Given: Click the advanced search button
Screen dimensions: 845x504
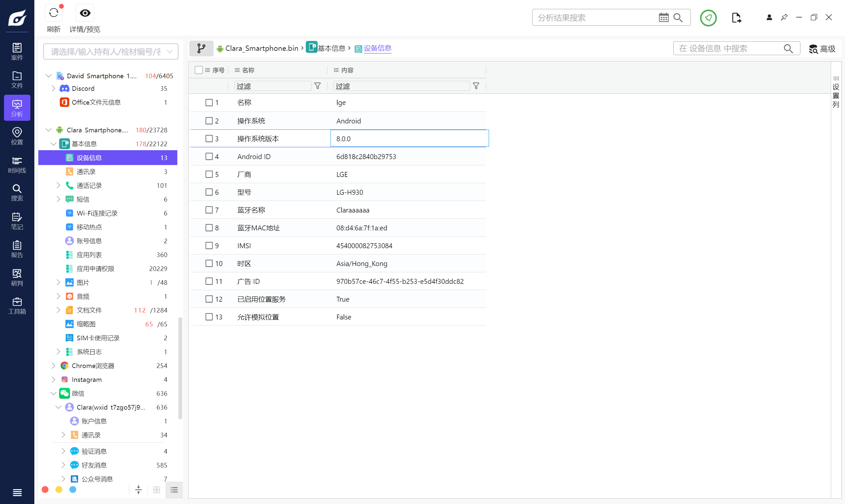Looking at the screenshot, I should tap(822, 49).
